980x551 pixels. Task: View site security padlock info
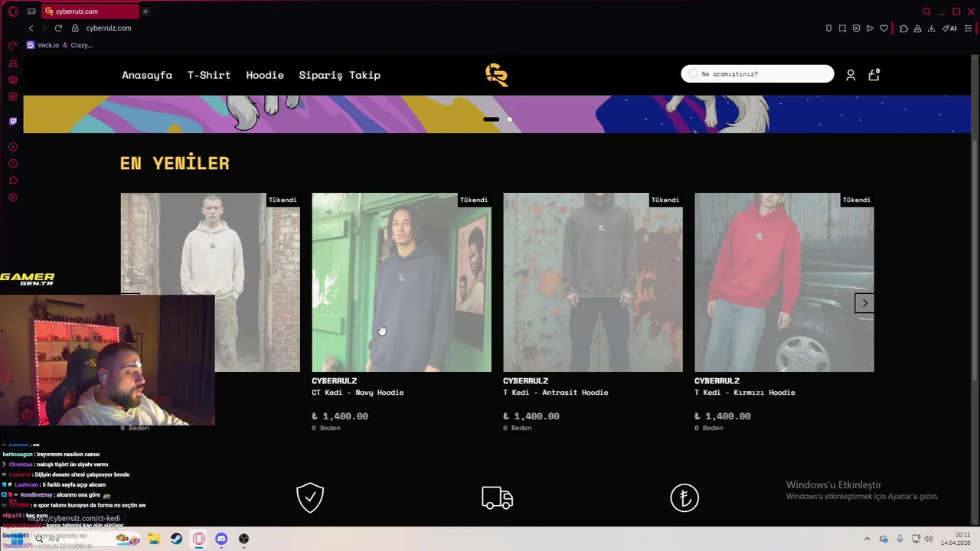click(x=75, y=28)
